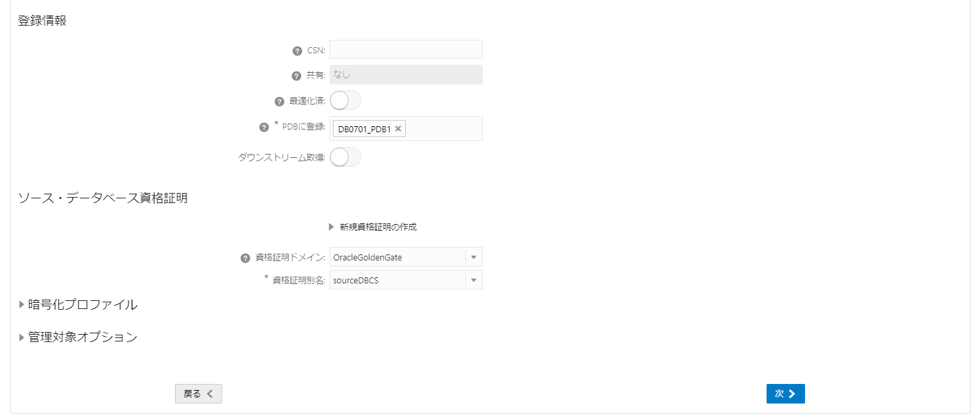Click the help icon for PDBに登録
The width and height of the screenshot is (980, 417).
click(263, 126)
